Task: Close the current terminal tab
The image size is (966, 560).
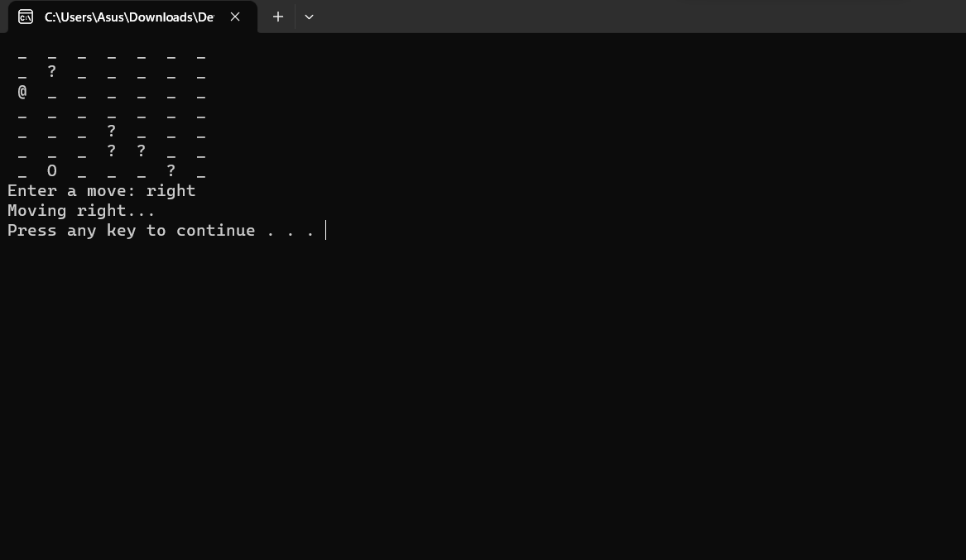Action: coord(234,17)
